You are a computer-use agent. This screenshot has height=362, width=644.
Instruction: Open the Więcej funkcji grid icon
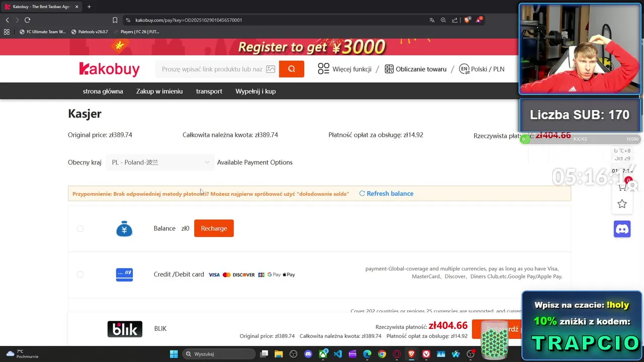tap(324, 69)
